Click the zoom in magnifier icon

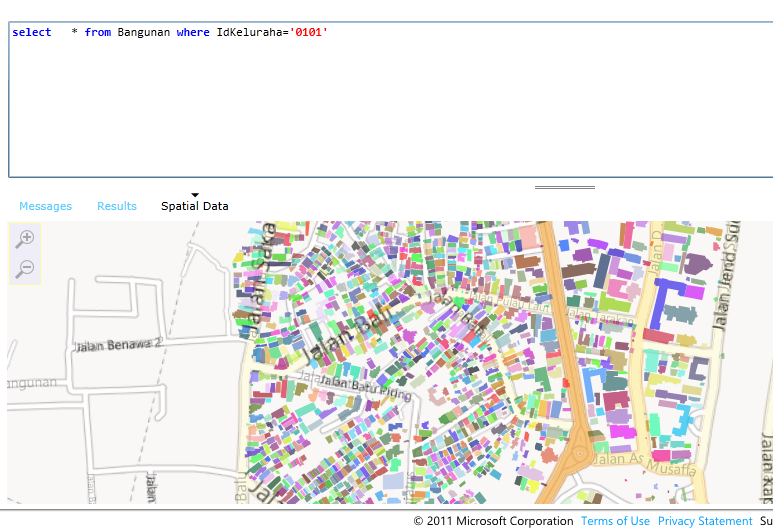pyautogui.click(x=25, y=238)
